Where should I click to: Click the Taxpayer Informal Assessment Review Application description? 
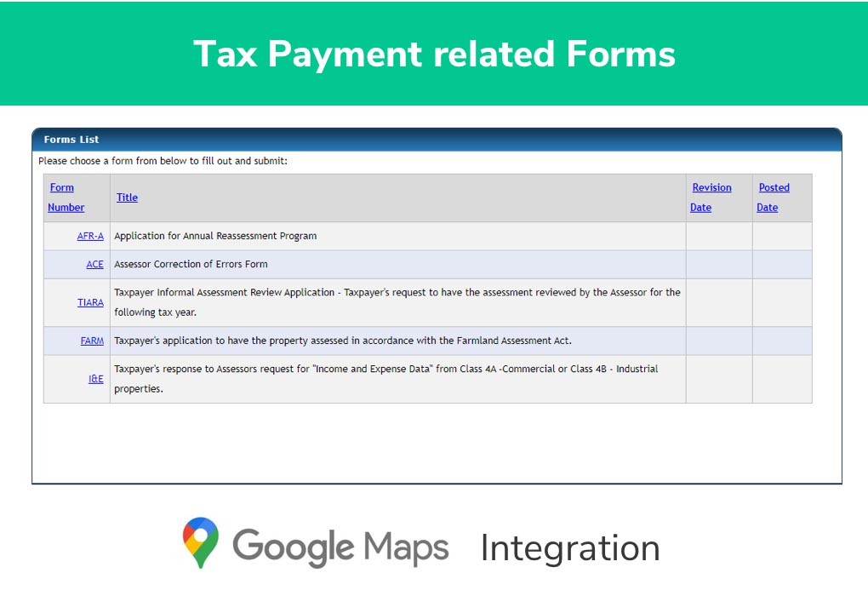tap(397, 302)
